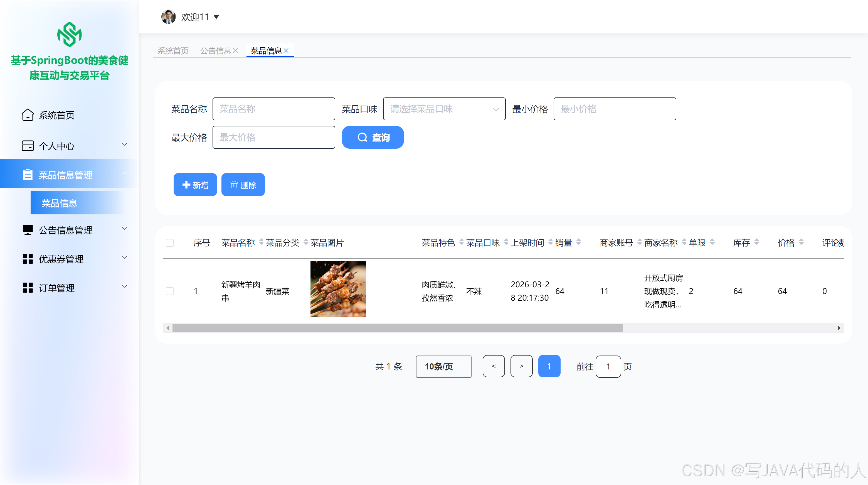Click the 前往 page number input box

[x=608, y=366]
